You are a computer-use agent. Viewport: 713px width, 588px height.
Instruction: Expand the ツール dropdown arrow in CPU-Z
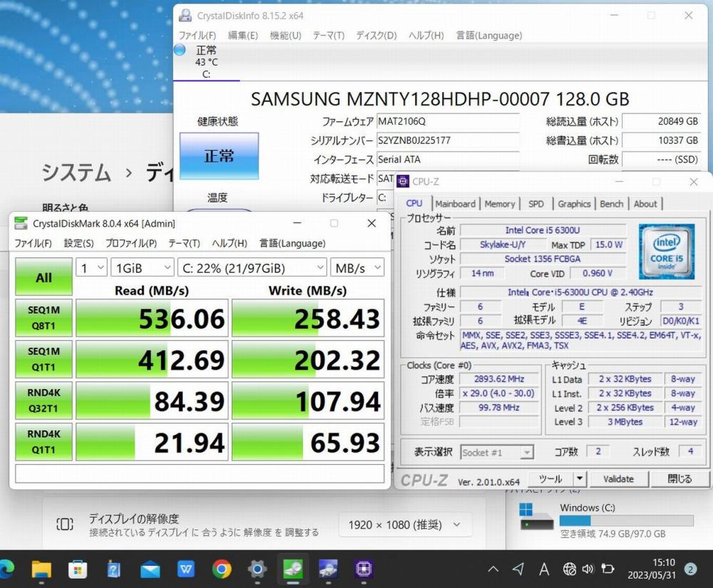pos(580,479)
